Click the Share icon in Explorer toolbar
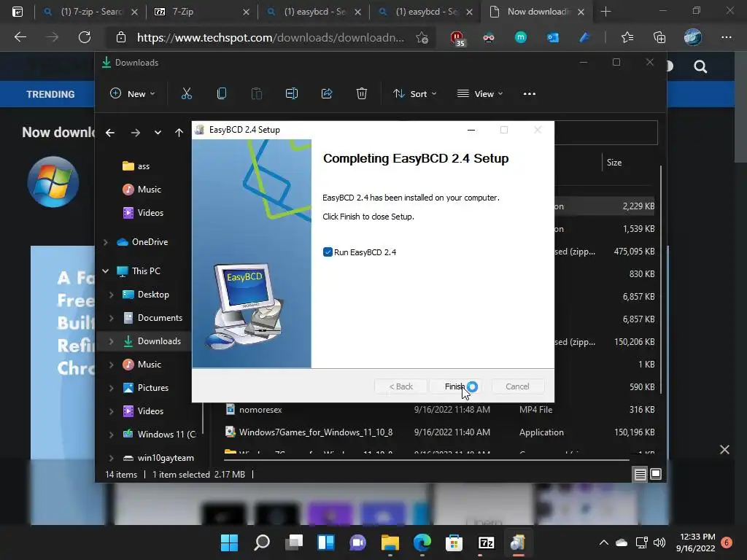This screenshot has width=747, height=560. click(x=327, y=94)
